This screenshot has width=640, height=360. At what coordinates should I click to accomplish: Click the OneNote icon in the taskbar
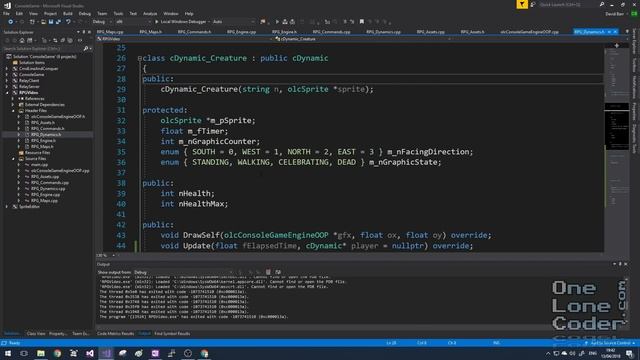click(155, 353)
